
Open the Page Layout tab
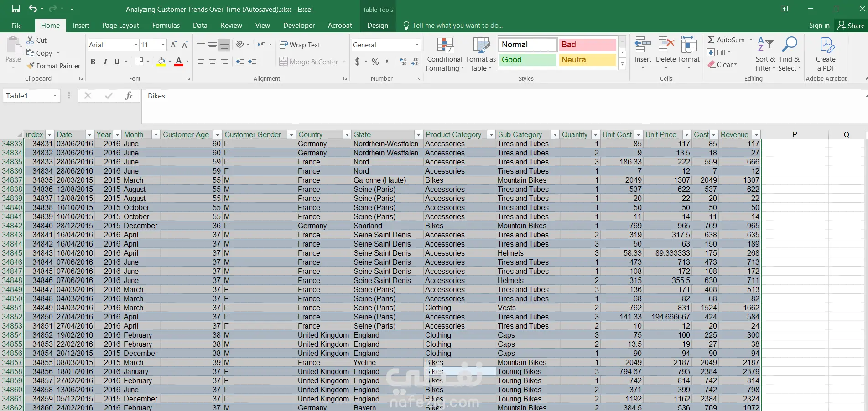pos(120,26)
